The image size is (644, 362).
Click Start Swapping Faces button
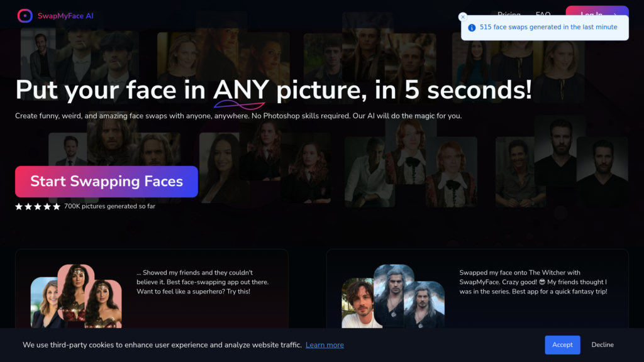[106, 182]
